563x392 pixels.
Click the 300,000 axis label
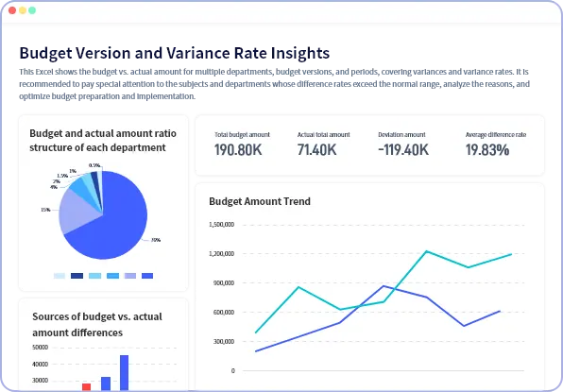[224, 341]
